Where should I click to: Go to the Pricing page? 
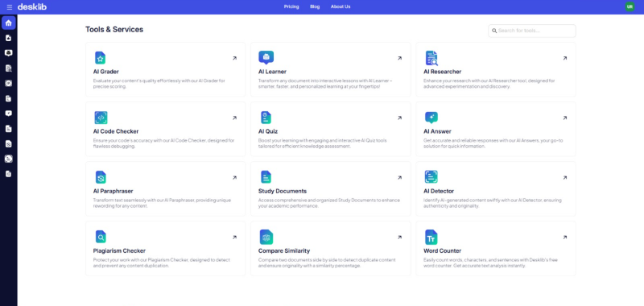pos(291,6)
